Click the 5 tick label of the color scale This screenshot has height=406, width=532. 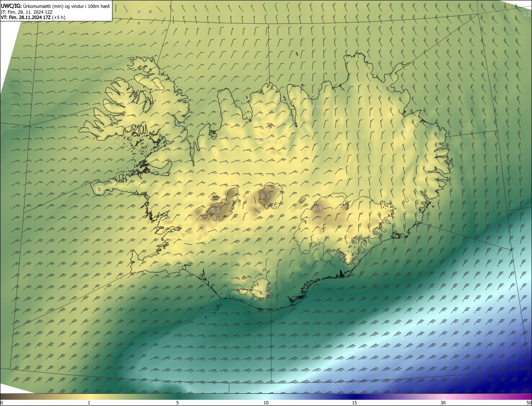pos(177,403)
